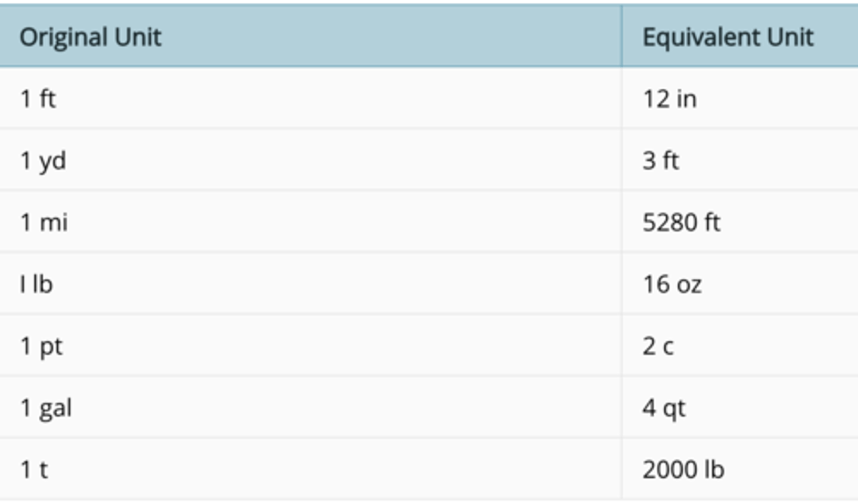Viewport: 858px width, 504px height.
Task: Select the "1 pt" cell
Action: point(41,346)
